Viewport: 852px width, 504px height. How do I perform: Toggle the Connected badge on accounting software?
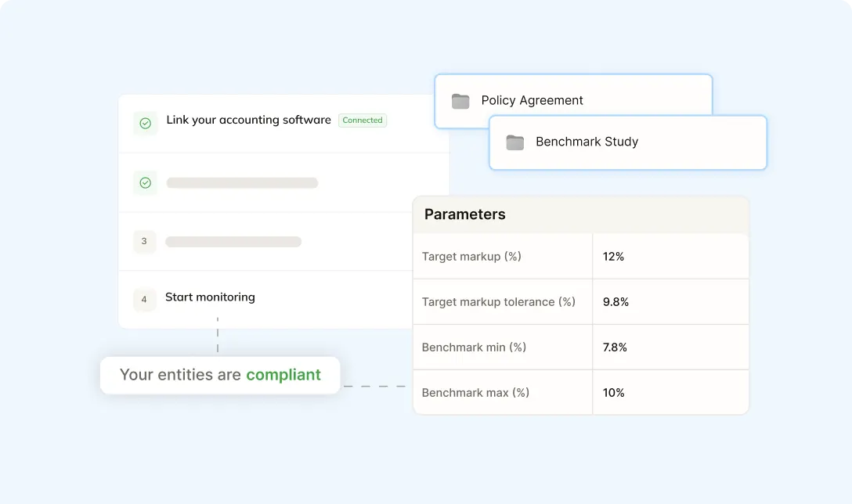[363, 120]
